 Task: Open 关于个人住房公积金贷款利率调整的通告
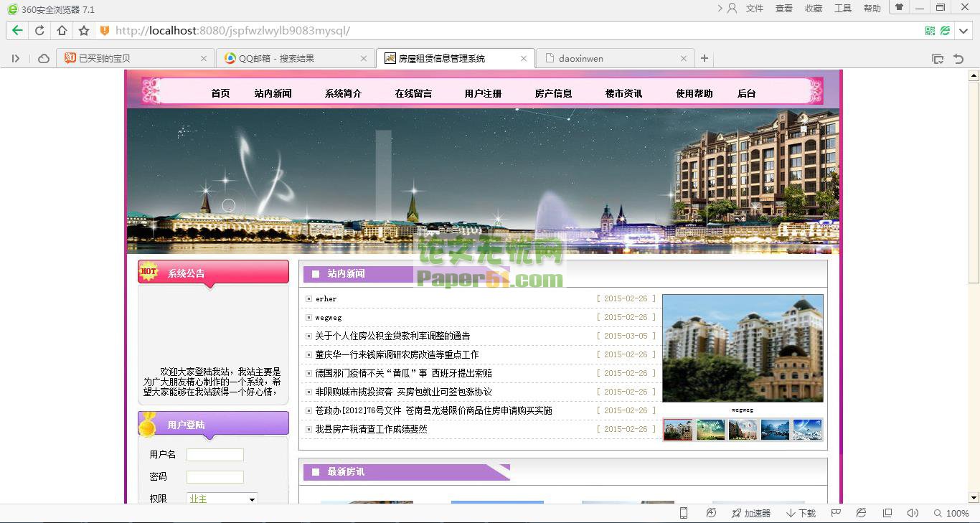click(392, 336)
